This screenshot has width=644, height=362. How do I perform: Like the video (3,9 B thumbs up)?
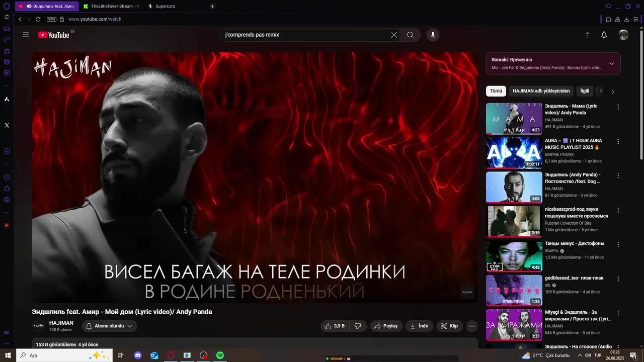(335, 326)
